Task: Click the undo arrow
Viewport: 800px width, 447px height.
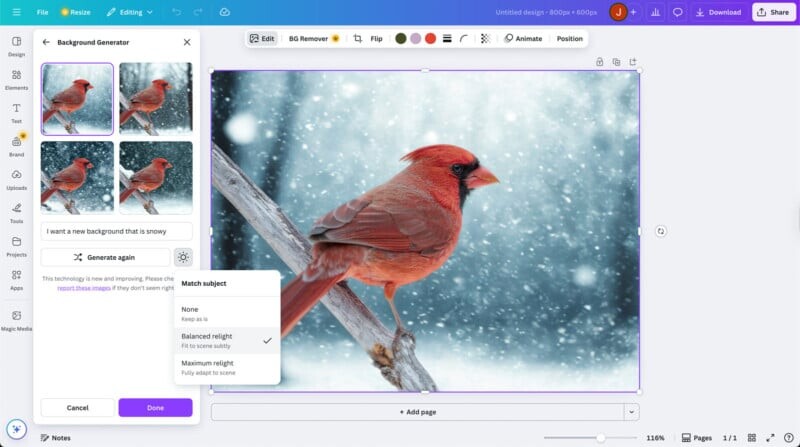Action: click(x=176, y=12)
